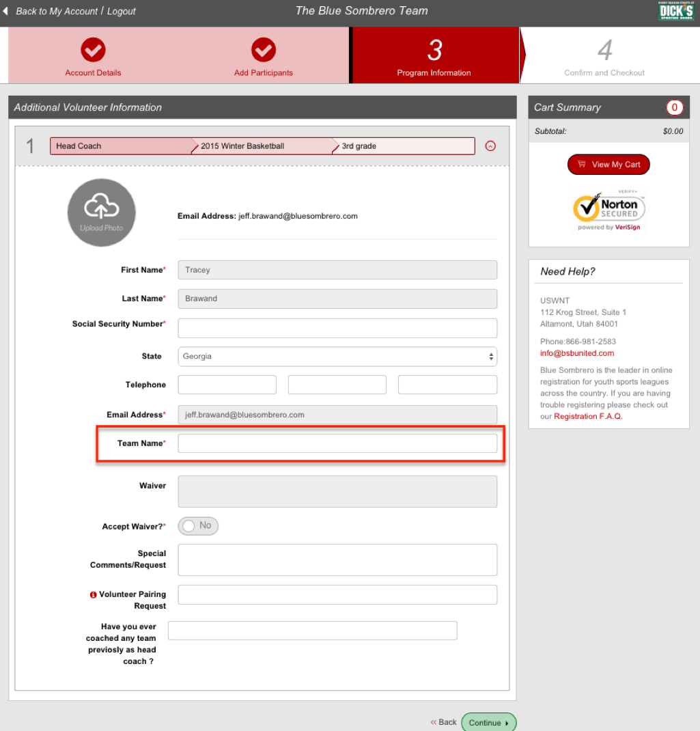This screenshot has height=731, width=700.
Task: Click the back arrow icon in header
Action: [x=6, y=11]
